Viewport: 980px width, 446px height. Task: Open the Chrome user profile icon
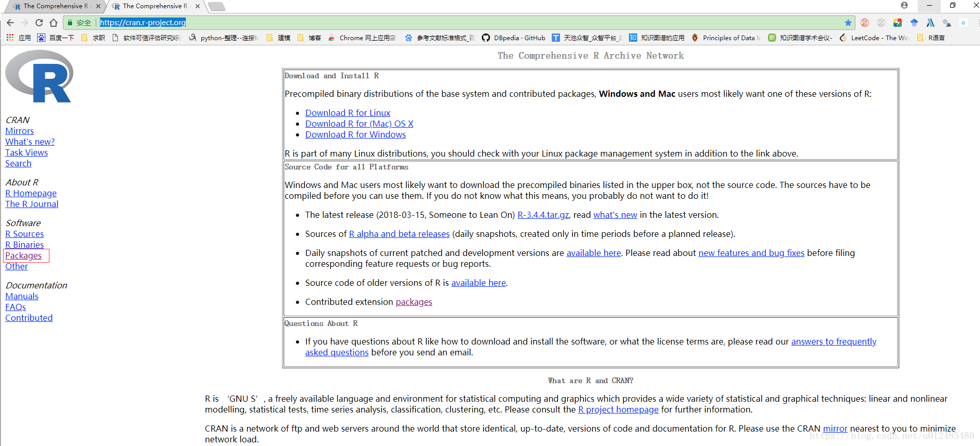[904, 5]
